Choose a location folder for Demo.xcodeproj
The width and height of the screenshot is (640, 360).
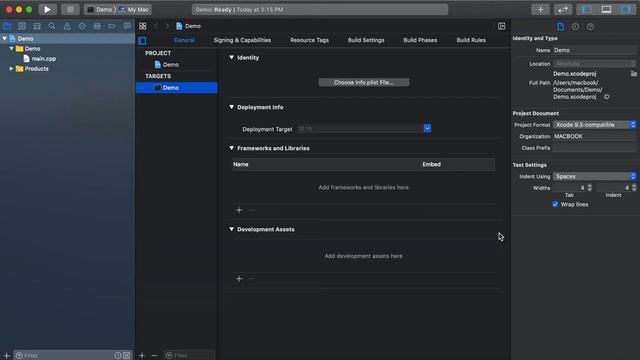633,74
